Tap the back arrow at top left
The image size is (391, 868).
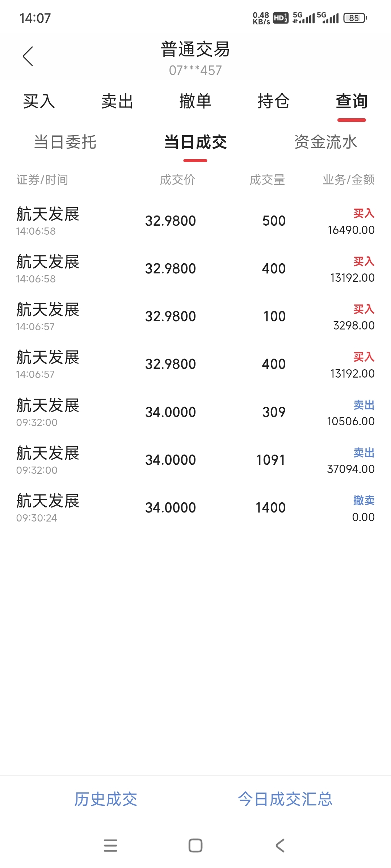point(28,56)
